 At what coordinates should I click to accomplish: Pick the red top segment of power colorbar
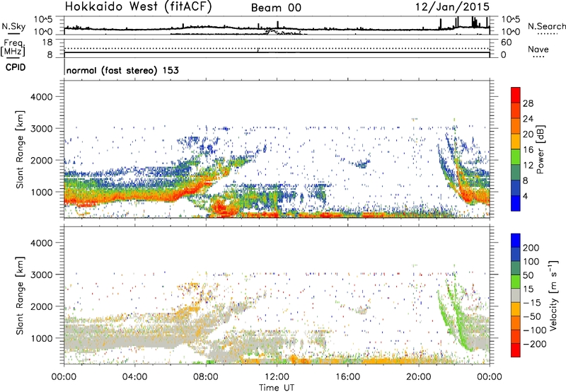(516, 96)
